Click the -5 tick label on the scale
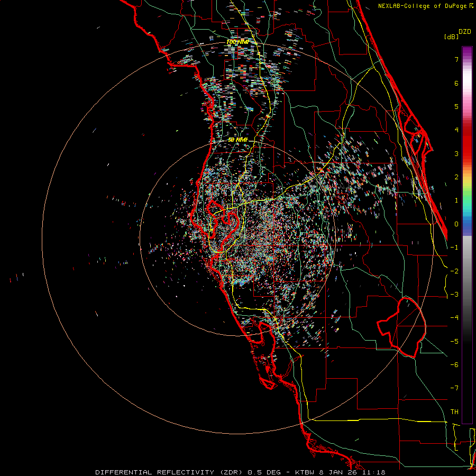Image resolution: width=476 pixels, height=476 pixels. tap(454, 342)
